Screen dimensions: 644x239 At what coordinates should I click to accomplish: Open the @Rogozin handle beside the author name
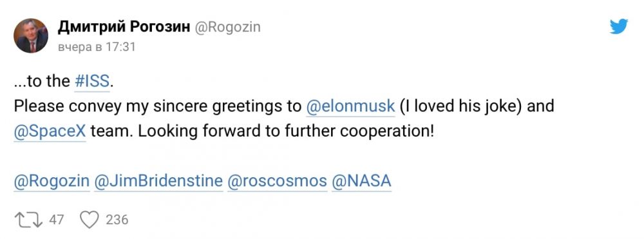227,28
